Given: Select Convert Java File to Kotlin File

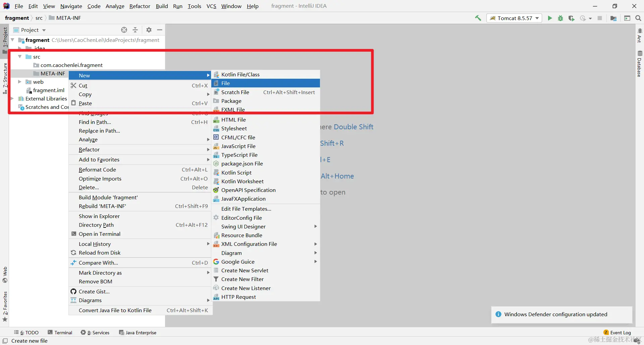Looking at the screenshot, I should point(140,310).
